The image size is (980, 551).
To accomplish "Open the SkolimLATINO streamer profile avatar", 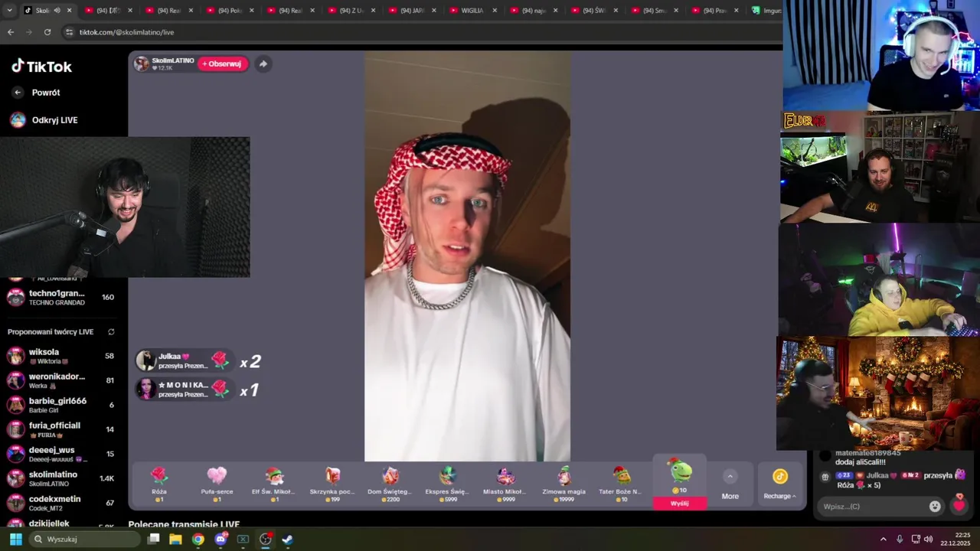I will [x=142, y=64].
